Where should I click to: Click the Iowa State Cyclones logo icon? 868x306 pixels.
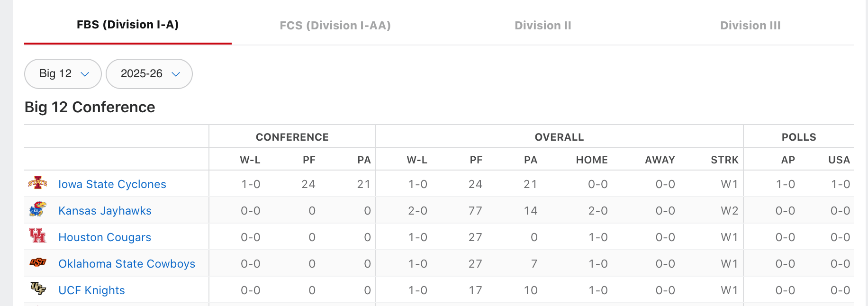click(x=37, y=183)
